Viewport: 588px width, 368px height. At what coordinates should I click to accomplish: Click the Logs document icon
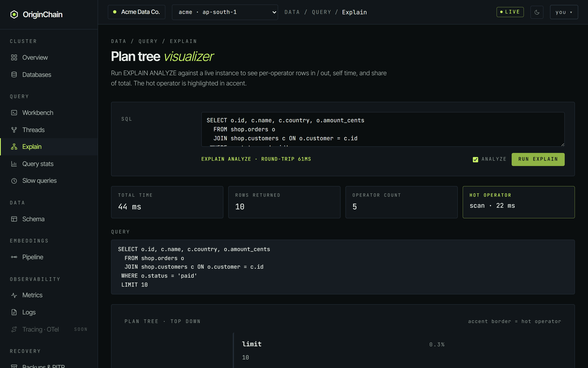tap(14, 312)
